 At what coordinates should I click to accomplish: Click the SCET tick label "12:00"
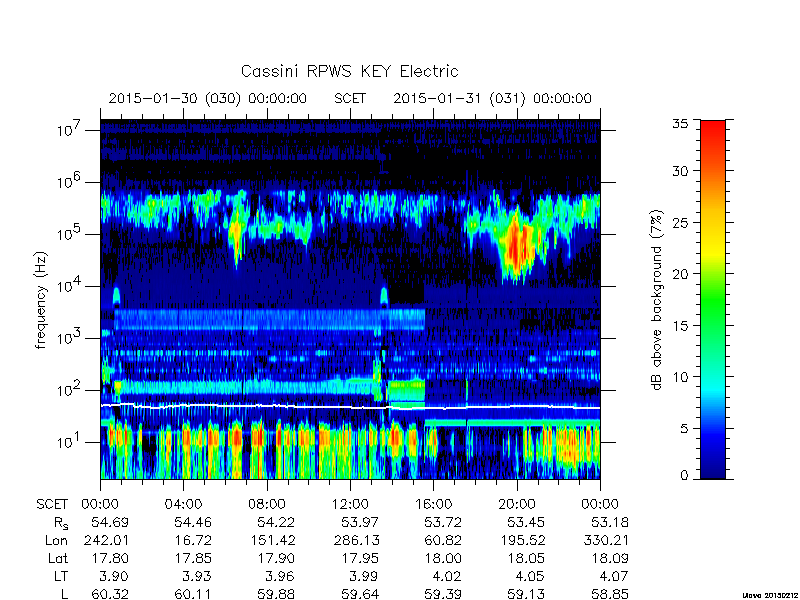click(350, 504)
